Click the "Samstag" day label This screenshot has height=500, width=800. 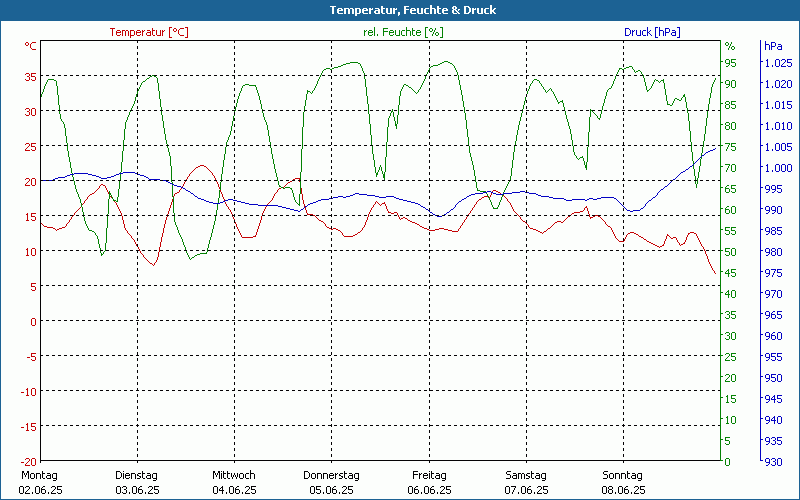(526, 476)
